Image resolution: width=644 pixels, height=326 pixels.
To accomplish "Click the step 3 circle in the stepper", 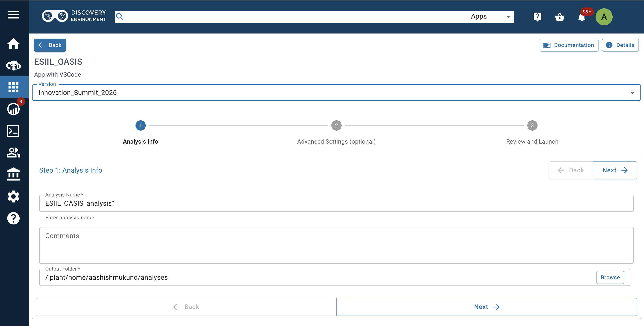I will pyautogui.click(x=532, y=125).
